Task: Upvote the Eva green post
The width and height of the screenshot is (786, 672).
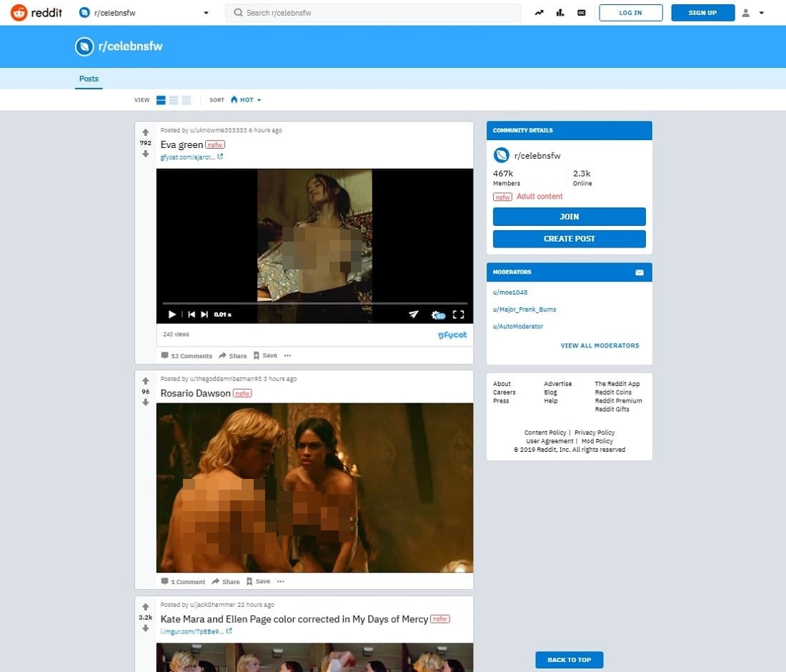Action: (146, 132)
